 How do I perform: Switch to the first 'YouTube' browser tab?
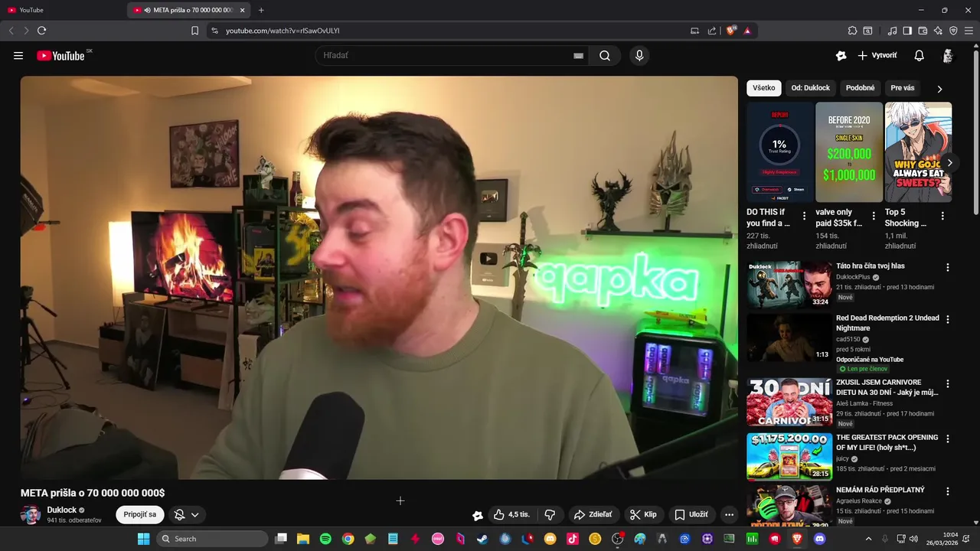[61, 10]
